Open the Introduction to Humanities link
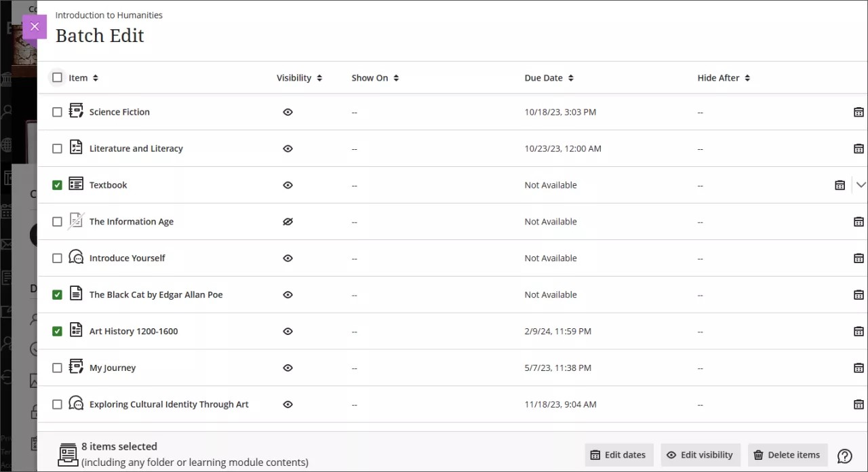Image resolution: width=868 pixels, height=472 pixels. tap(108, 15)
